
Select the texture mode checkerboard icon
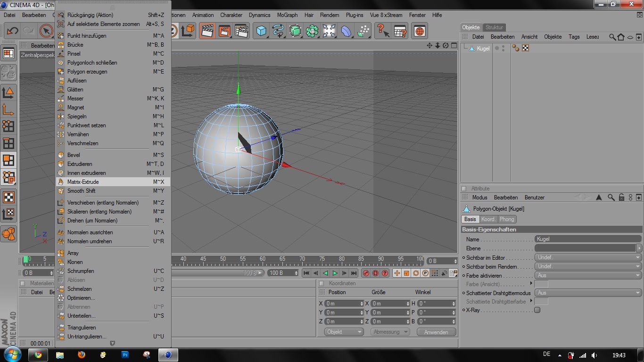coord(8,197)
